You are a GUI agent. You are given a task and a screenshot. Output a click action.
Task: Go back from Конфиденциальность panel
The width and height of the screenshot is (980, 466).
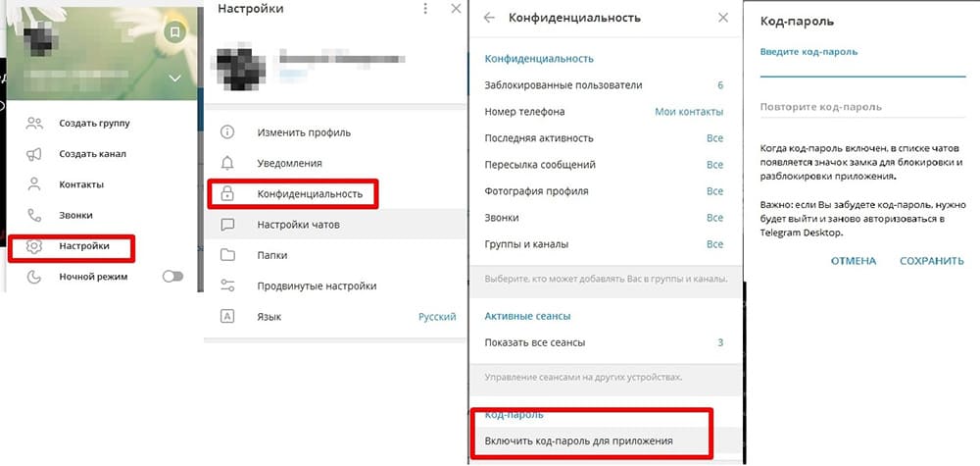[490, 18]
